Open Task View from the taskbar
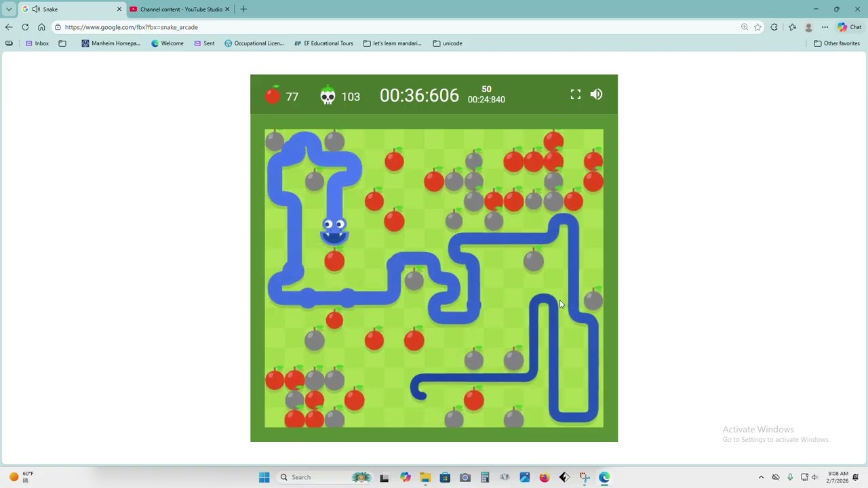Screen dimensions: 868x488 click(384, 477)
